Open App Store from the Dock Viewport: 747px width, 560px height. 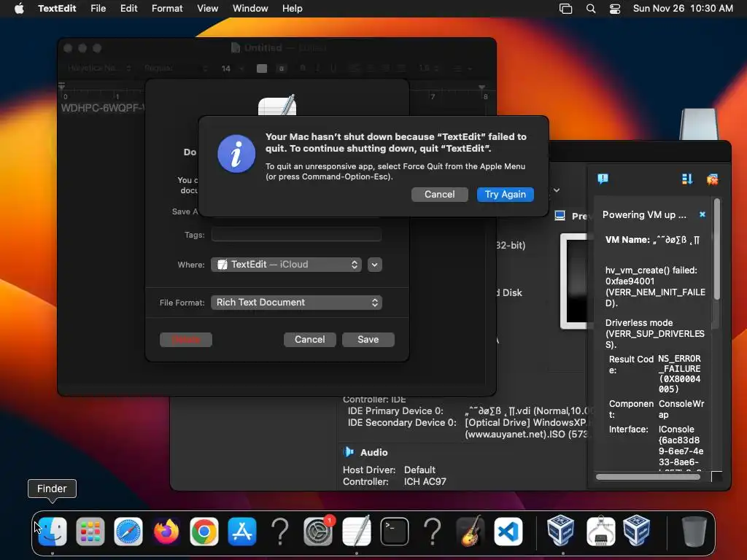point(242,532)
